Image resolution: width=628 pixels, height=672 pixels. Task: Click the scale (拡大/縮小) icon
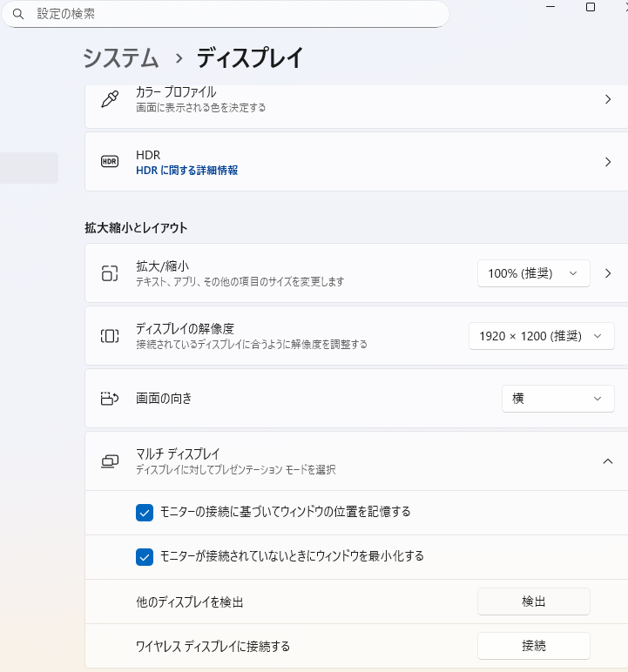(x=110, y=273)
